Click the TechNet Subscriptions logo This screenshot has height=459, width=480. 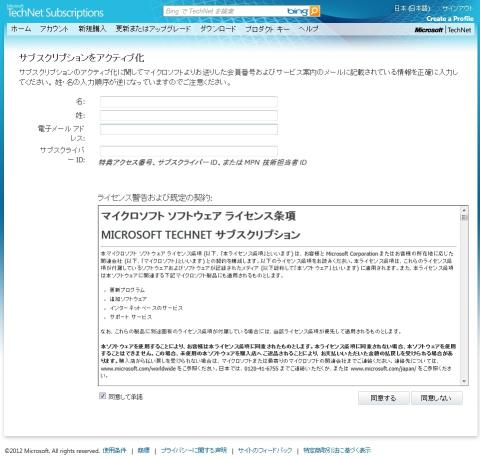point(55,12)
